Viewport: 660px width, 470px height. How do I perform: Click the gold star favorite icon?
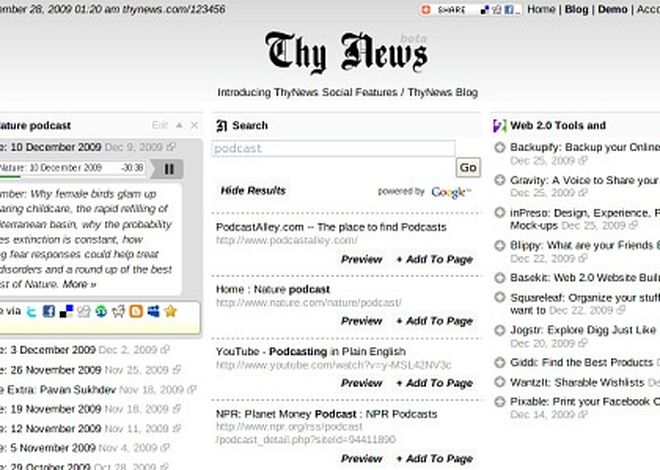(170, 311)
